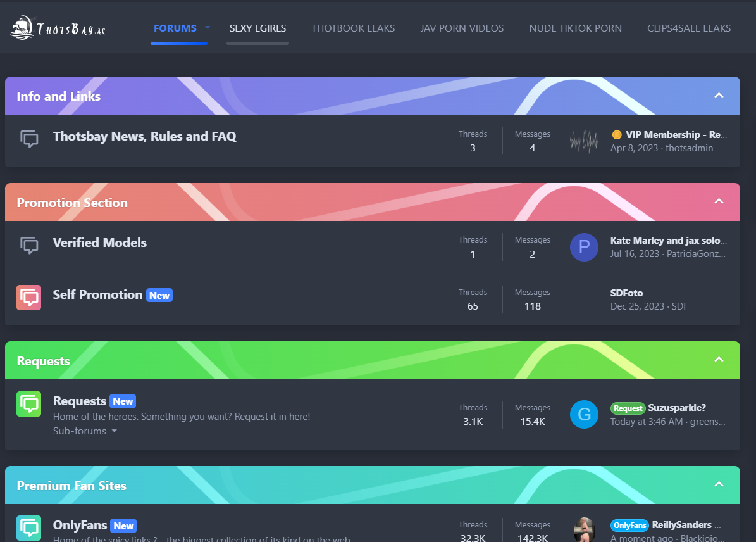Click 'Dec 25, 2023' post date
756x542 pixels.
tap(638, 306)
